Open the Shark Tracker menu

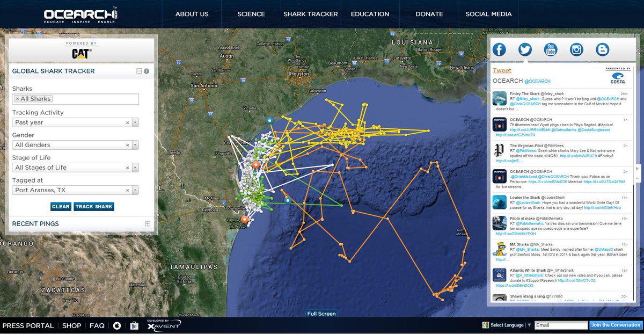pos(311,14)
